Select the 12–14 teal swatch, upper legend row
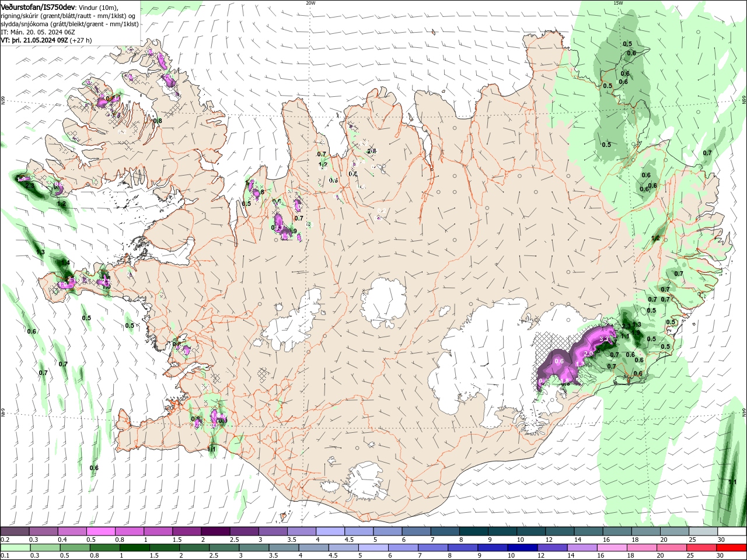Image resolution: width=747 pixels, height=560 pixels. tap(560, 531)
